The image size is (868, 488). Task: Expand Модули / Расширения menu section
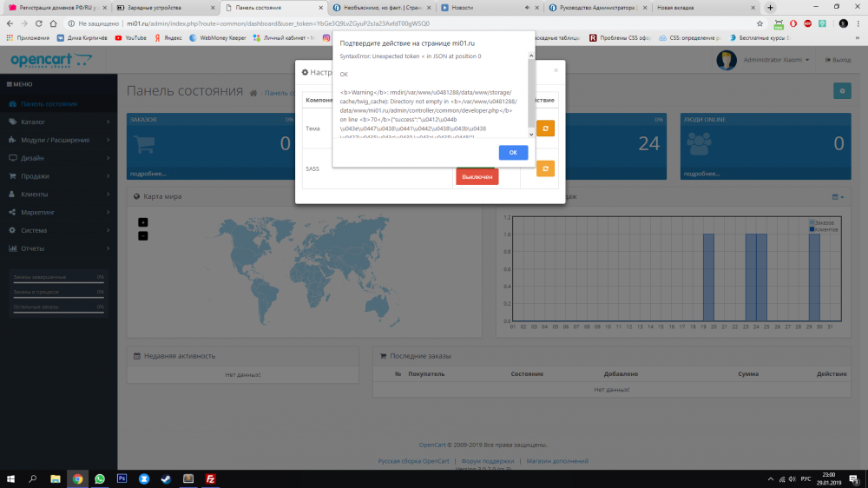(59, 140)
